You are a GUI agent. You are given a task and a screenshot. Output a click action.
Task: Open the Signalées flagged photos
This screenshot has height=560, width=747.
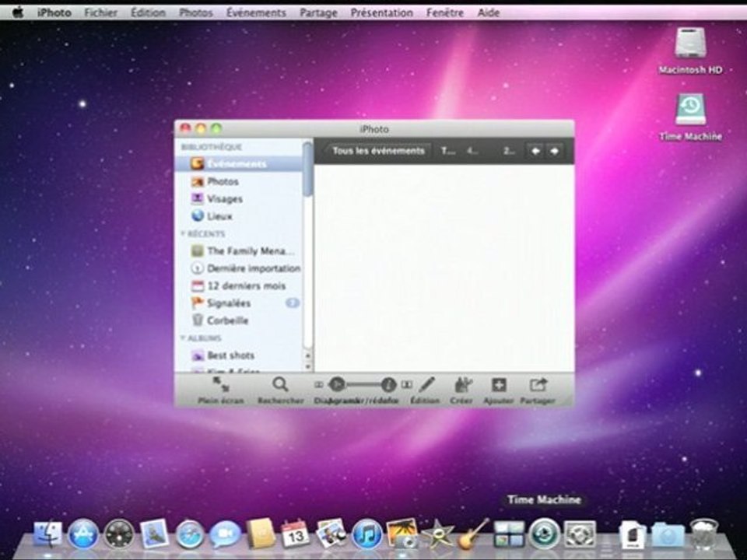[x=238, y=303]
